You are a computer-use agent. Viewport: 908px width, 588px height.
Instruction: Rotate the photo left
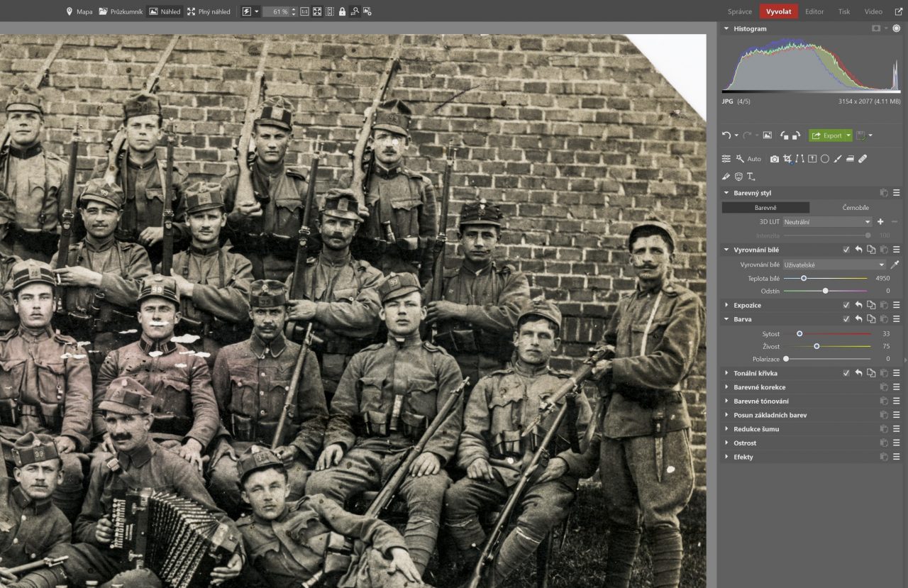785,135
